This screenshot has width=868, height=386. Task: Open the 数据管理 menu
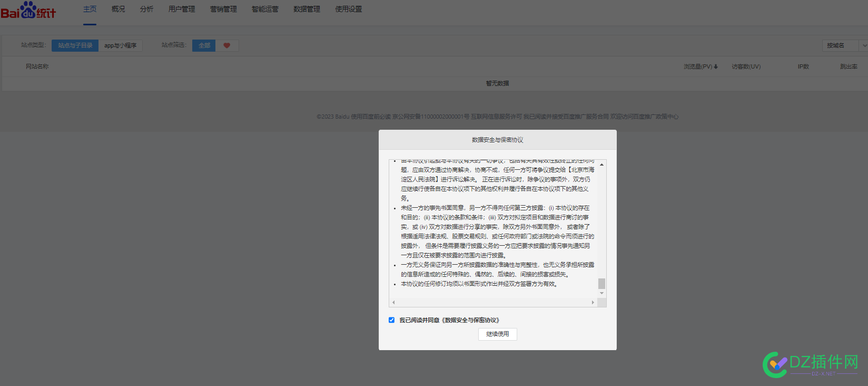coord(307,9)
